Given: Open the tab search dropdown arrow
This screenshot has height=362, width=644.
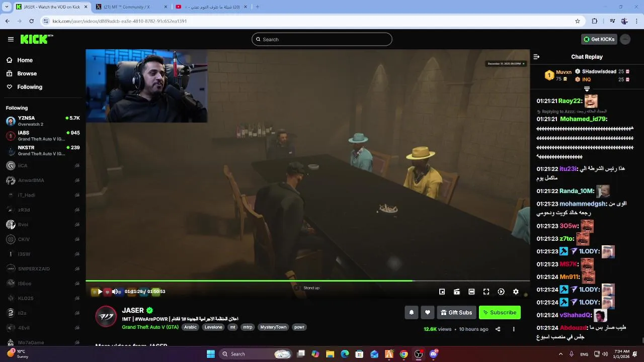Looking at the screenshot, I should [8, 7].
